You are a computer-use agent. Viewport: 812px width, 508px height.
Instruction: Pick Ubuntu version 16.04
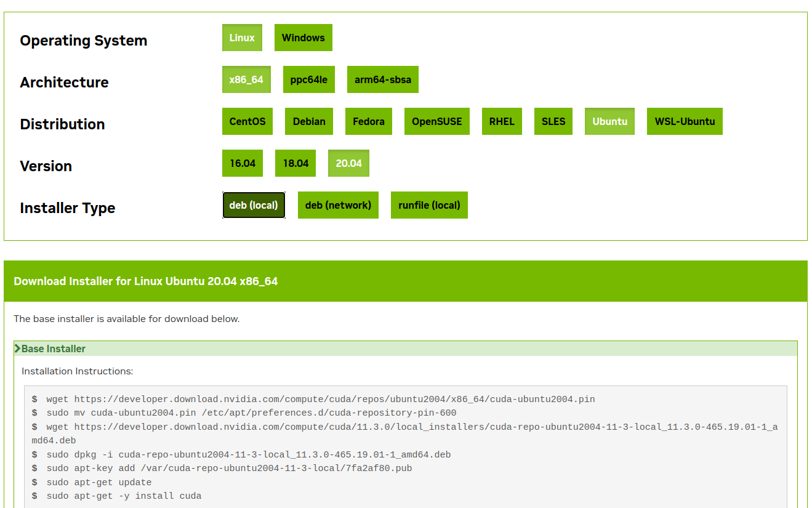click(242, 163)
